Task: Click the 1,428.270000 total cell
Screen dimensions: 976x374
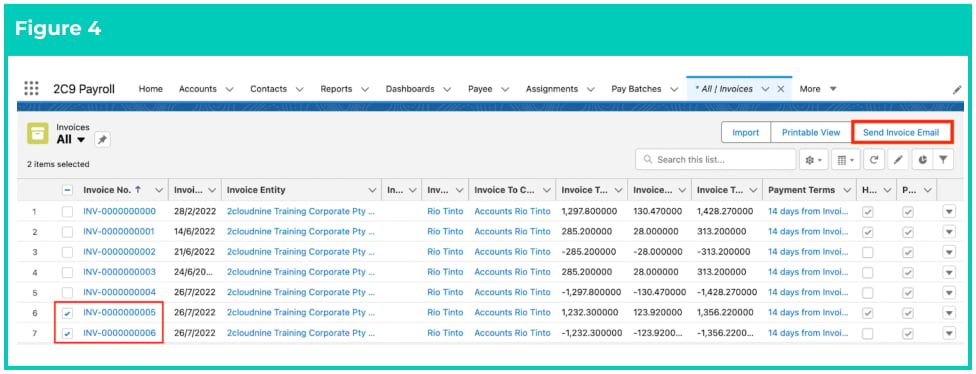Action: (725, 212)
